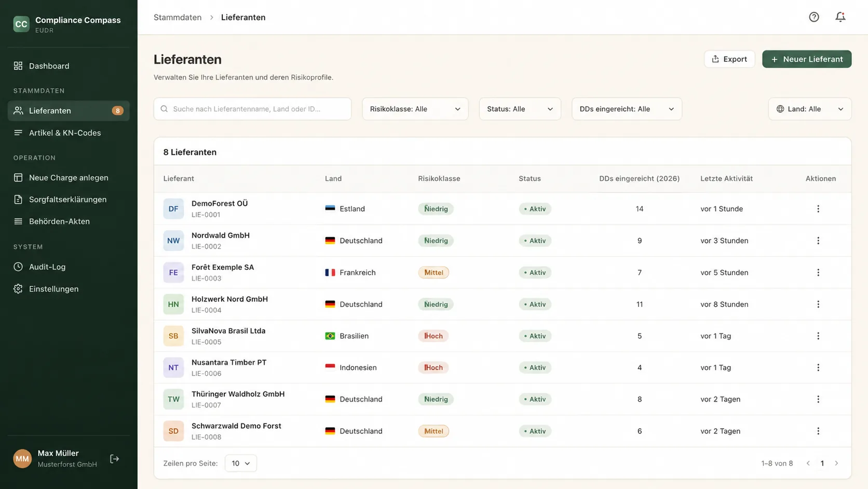Expand the Status filter dropdown
Viewport: 868px width, 489px height.
(520, 109)
